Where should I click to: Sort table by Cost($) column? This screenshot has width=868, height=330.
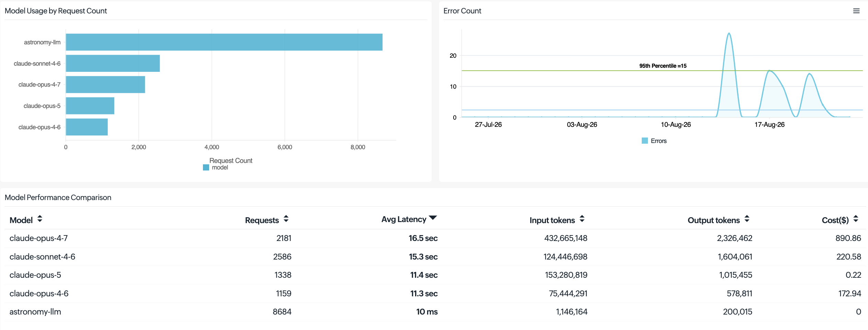coord(856,219)
